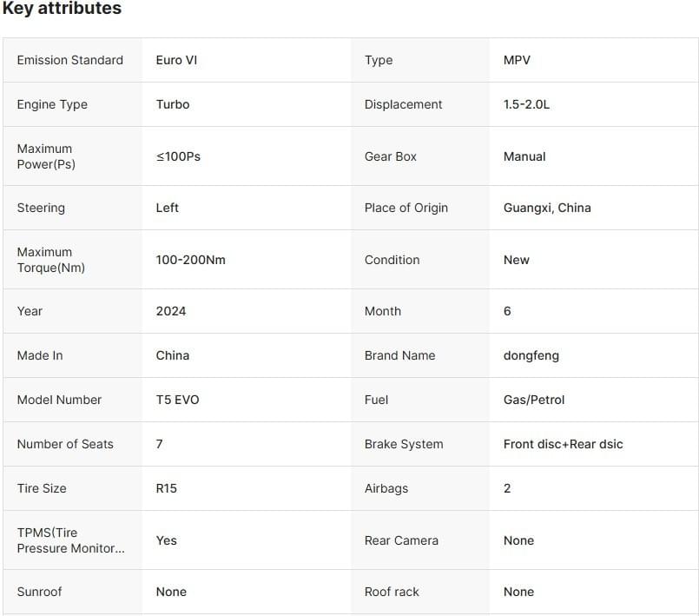This screenshot has width=699, height=616.
Task: Click the Turbo engine type cell
Action: (x=173, y=104)
